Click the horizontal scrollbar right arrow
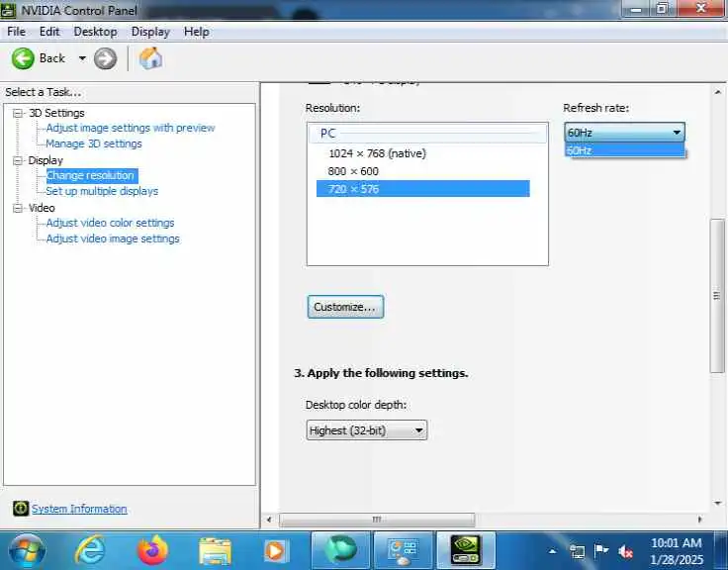Viewport: 728px width, 570px height. click(x=699, y=520)
